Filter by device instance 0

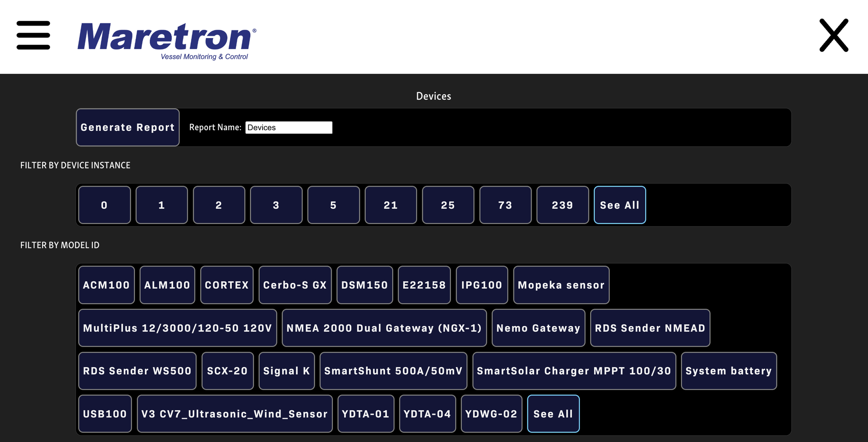point(105,205)
